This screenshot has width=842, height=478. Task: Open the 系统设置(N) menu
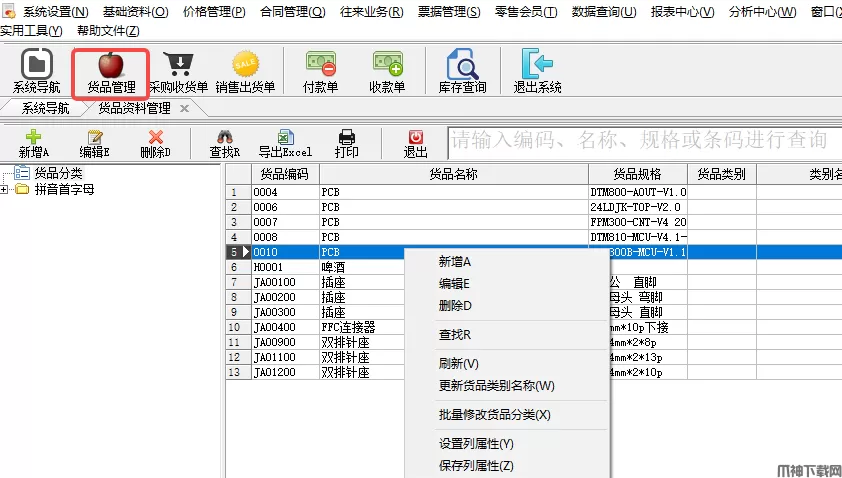pyautogui.click(x=56, y=12)
